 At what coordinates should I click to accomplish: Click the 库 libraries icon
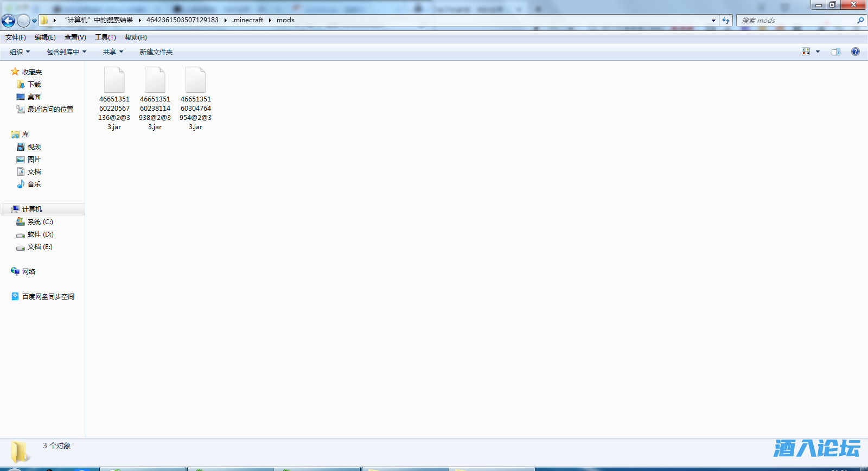pyautogui.click(x=15, y=135)
